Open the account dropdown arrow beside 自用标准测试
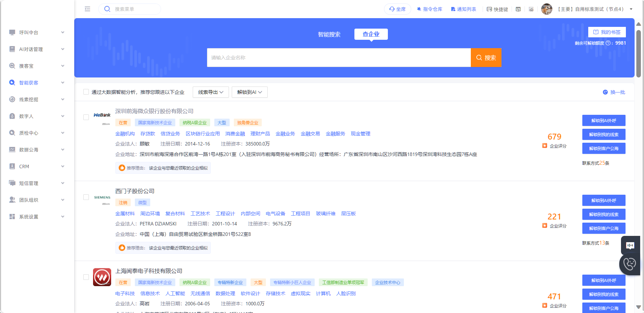This screenshot has height=313, width=644. (x=631, y=9)
